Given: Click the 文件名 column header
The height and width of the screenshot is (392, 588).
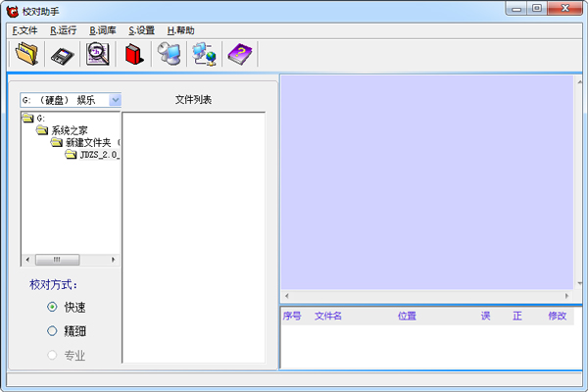Looking at the screenshot, I should (x=328, y=316).
